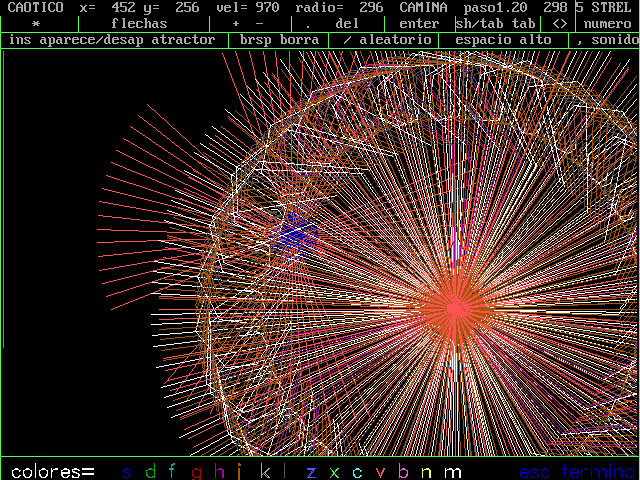640x480 pixels.
Task: Pick the light blue 'z' color letter
Action: point(311,473)
